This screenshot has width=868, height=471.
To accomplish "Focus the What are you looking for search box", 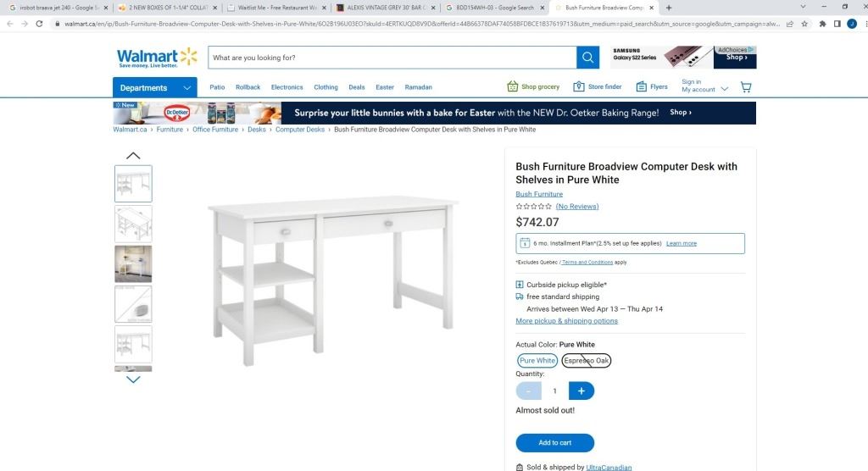I will click(392, 58).
